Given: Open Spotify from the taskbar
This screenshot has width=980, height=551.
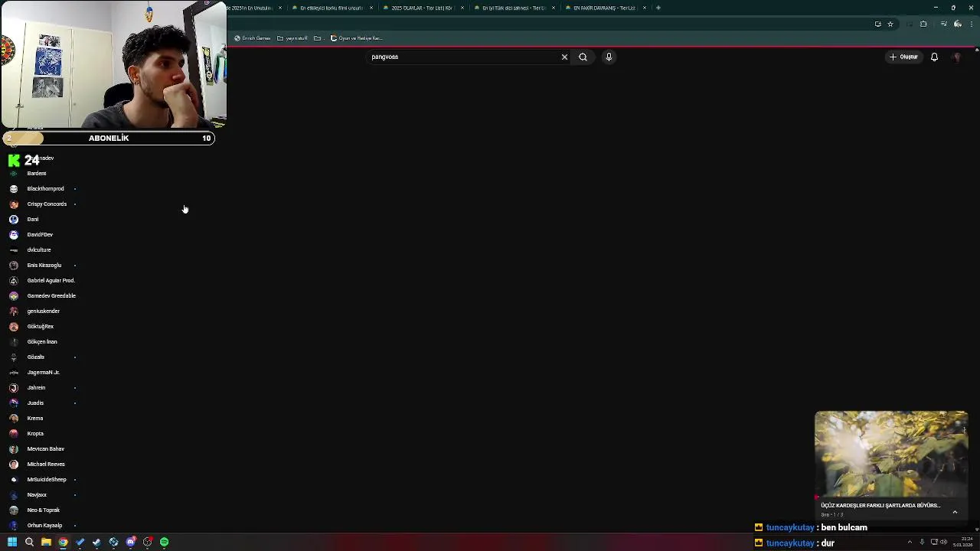Looking at the screenshot, I should pos(164,543).
